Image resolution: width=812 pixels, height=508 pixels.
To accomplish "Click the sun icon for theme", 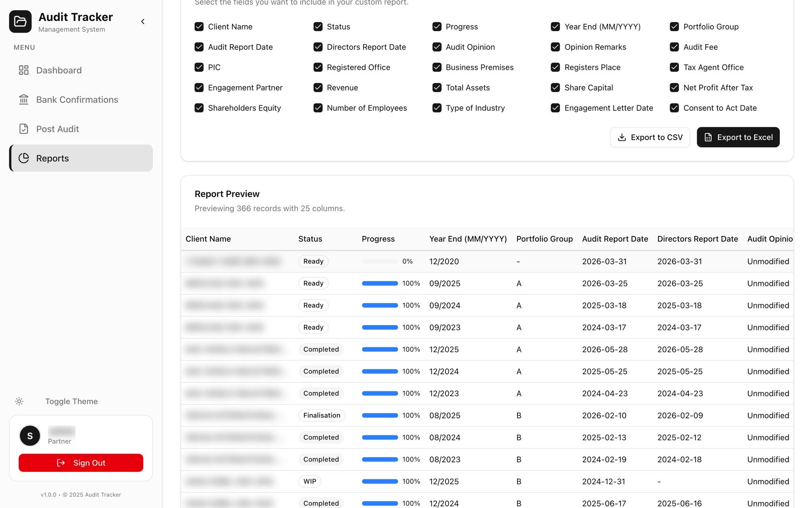I will [19, 401].
